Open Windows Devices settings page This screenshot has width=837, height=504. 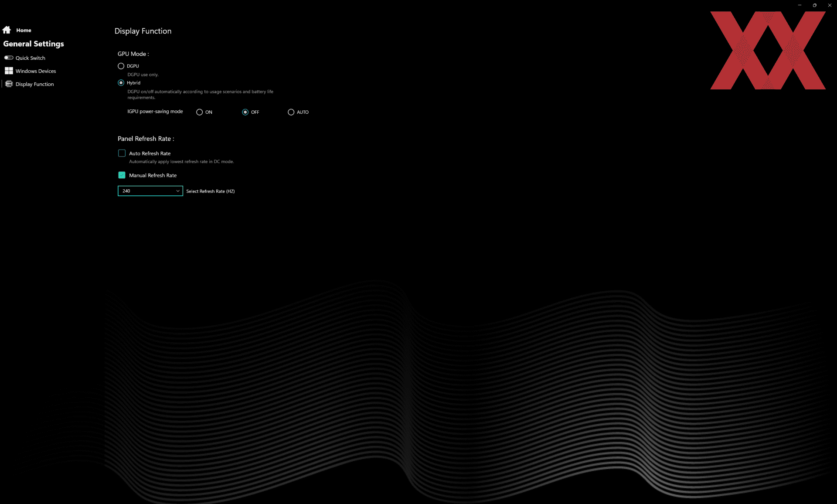36,71
